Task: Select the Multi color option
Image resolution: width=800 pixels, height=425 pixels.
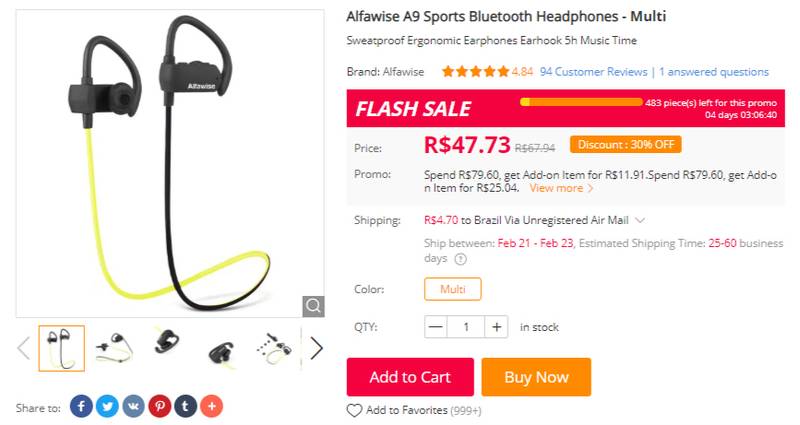Action: [x=453, y=289]
